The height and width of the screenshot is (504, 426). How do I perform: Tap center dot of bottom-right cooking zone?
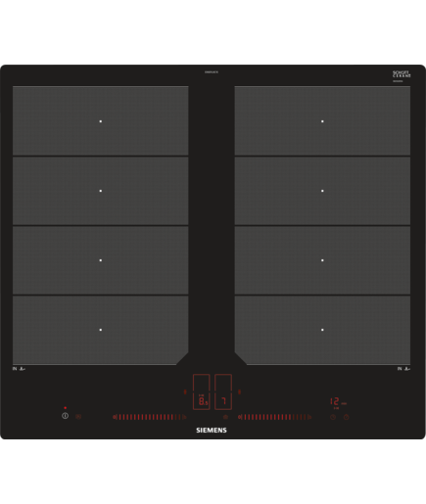[322, 330]
